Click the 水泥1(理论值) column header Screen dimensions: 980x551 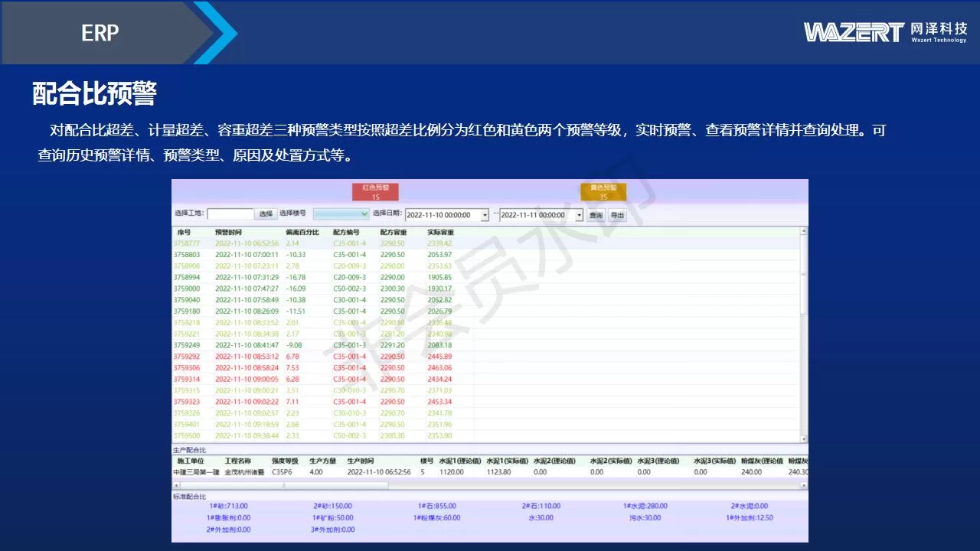click(x=459, y=461)
